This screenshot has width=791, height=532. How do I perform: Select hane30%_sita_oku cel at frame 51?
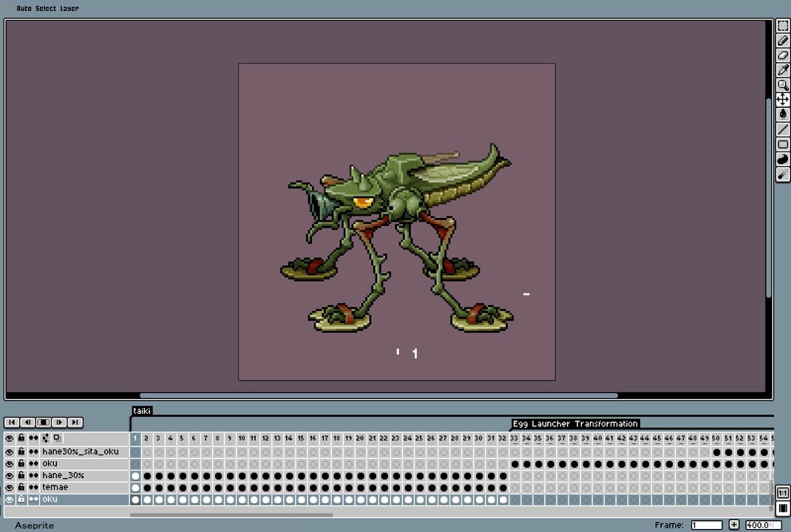point(728,452)
